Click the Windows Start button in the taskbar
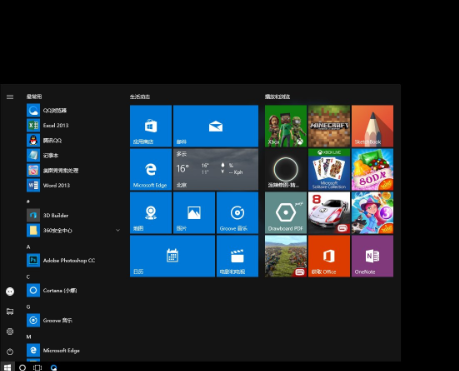Screen dimensions: 459x371 point(7,367)
